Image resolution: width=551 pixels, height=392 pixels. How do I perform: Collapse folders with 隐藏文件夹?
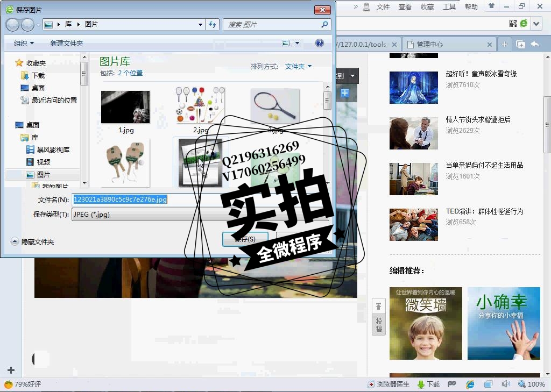point(32,241)
